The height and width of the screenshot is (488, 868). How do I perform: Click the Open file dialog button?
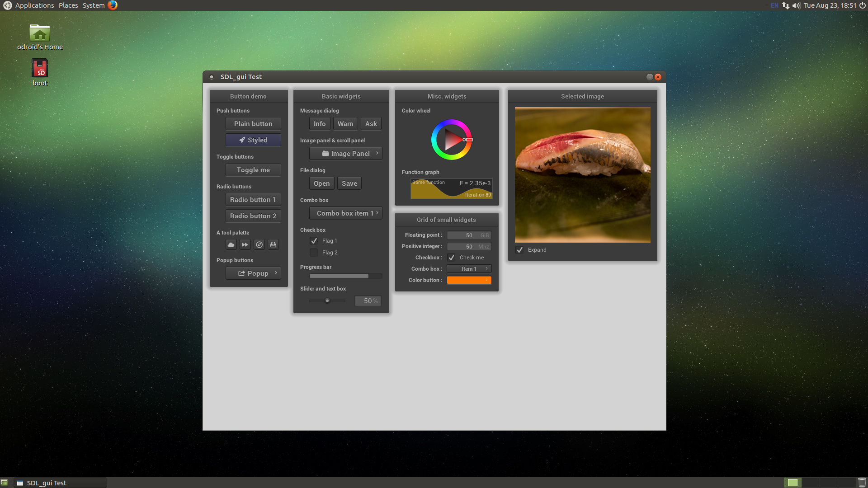(322, 183)
